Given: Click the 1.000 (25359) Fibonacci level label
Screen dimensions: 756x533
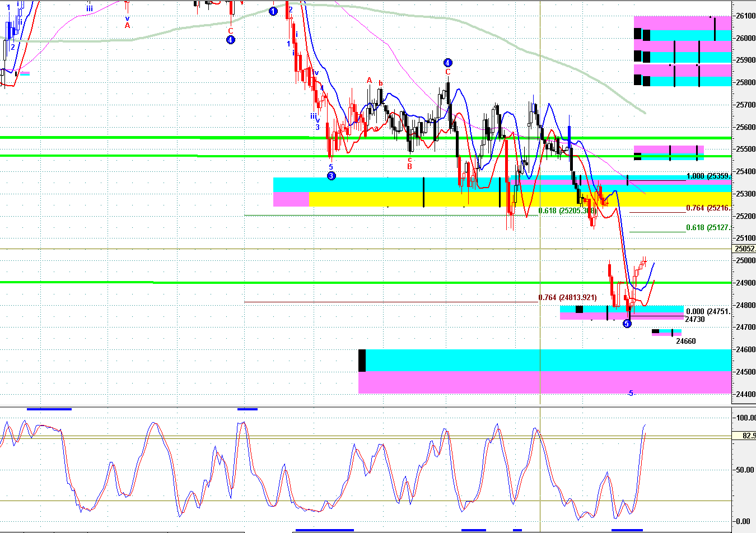Looking at the screenshot, I should (x=708, y=176).
